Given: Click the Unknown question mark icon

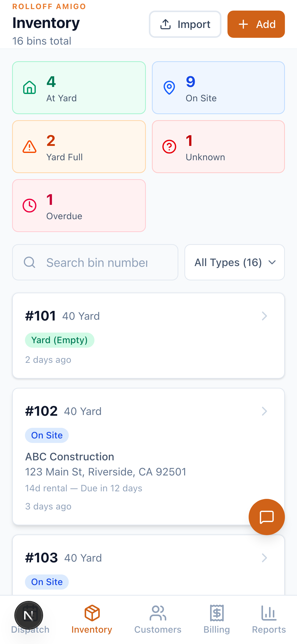Looking at the screenshot, I should click(169, 147).
